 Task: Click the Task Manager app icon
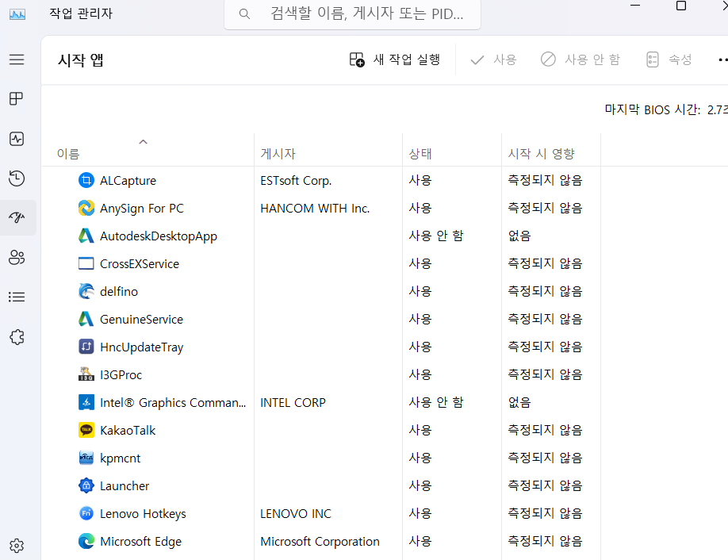(x=17, y=14)
